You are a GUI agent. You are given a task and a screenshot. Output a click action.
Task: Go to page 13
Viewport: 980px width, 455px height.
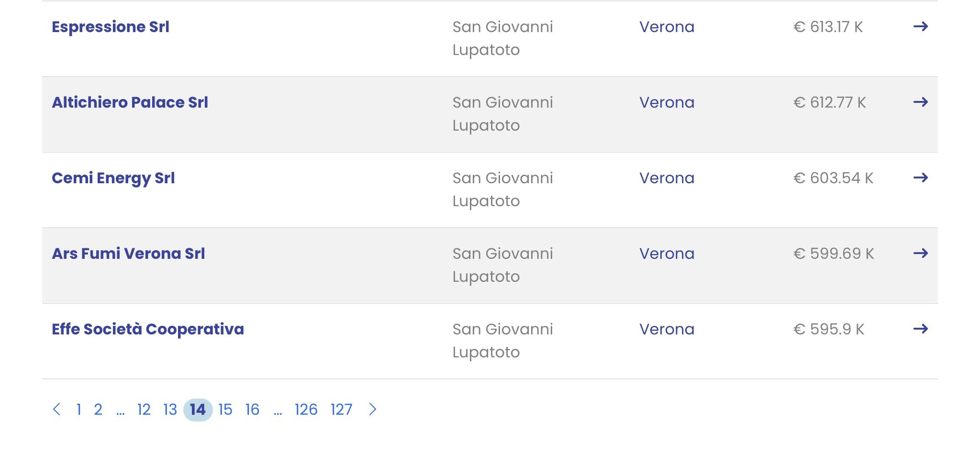tap(170, 410)
